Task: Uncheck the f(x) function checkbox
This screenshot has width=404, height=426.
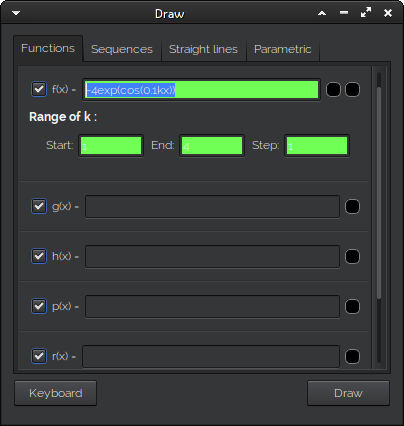Action: point(39,89)
